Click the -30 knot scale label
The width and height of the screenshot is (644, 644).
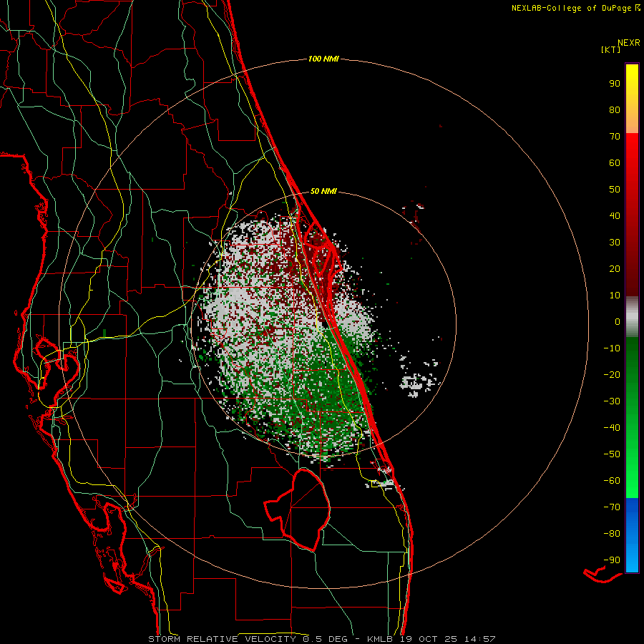pyautogui.click(x=612, y=401)
